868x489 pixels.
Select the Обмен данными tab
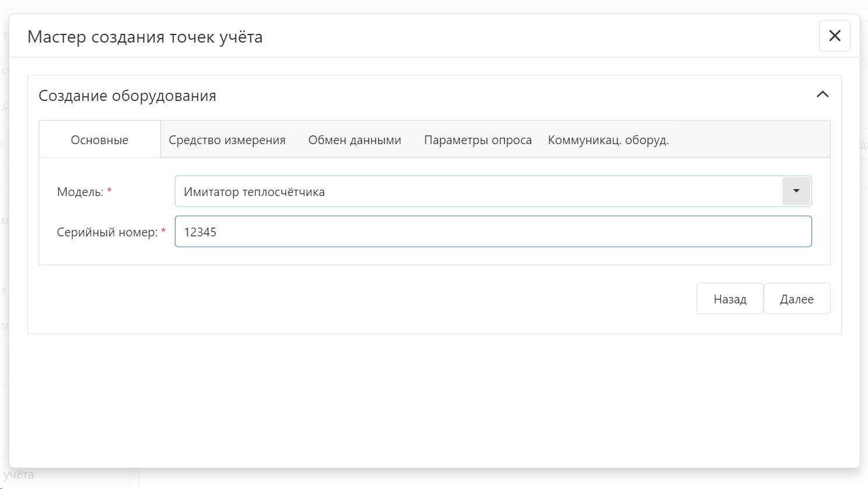(x=354, y=140)
